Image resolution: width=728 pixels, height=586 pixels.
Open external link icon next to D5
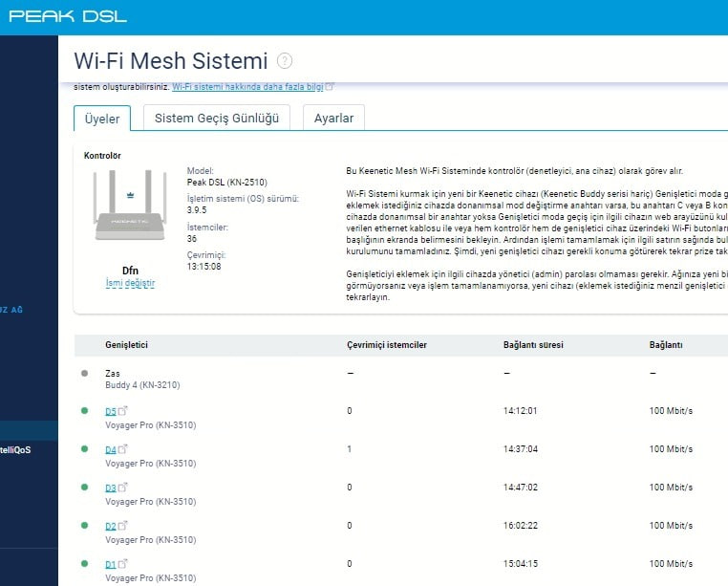122,411
